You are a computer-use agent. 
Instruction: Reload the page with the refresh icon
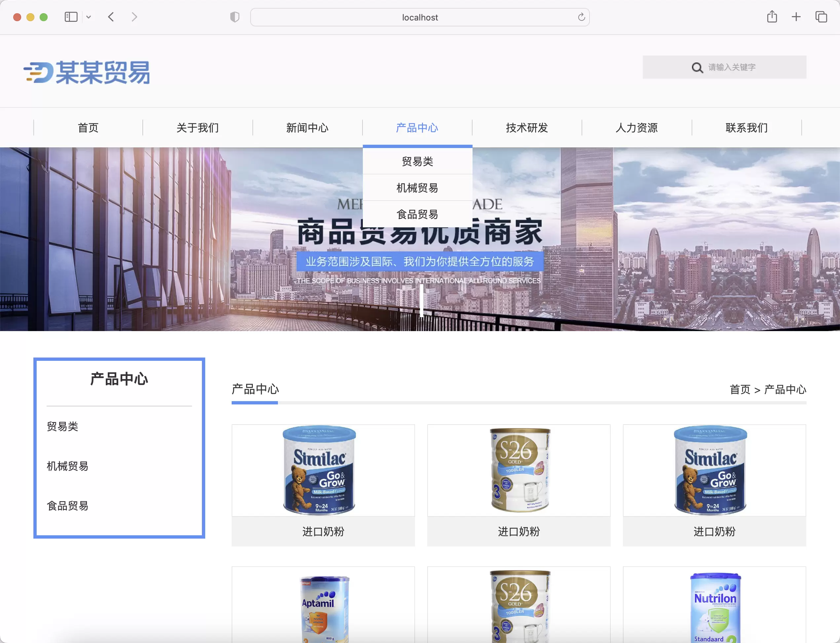click(581, 17)
